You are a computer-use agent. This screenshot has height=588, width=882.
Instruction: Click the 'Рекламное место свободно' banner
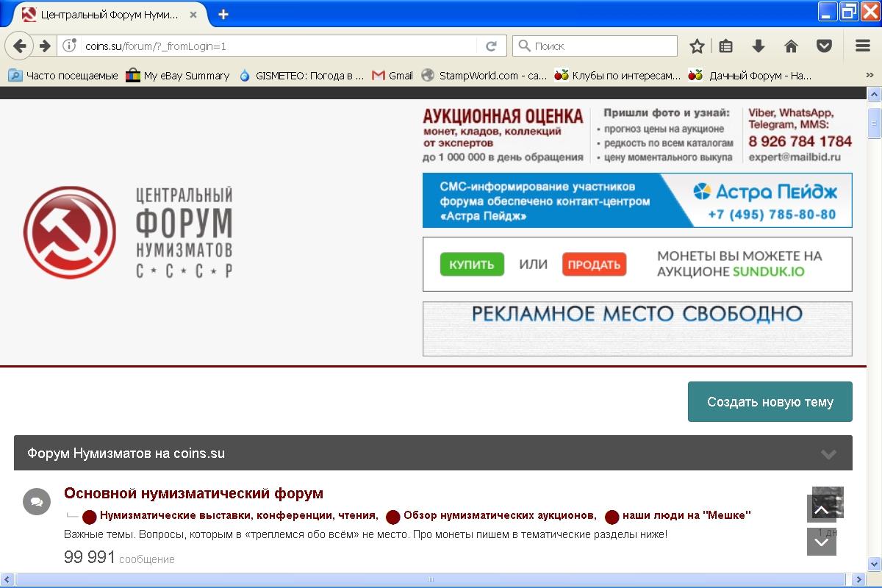638,329
